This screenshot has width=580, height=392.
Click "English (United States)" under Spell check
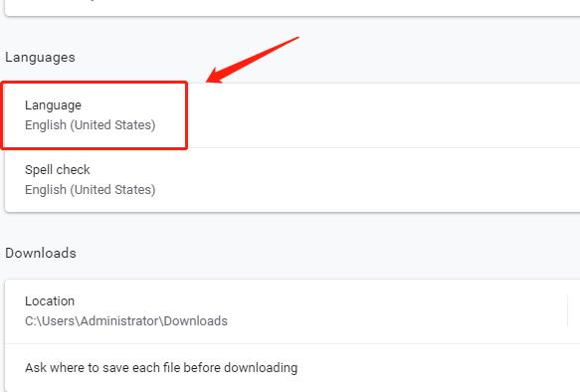click(x=90, y=190)
